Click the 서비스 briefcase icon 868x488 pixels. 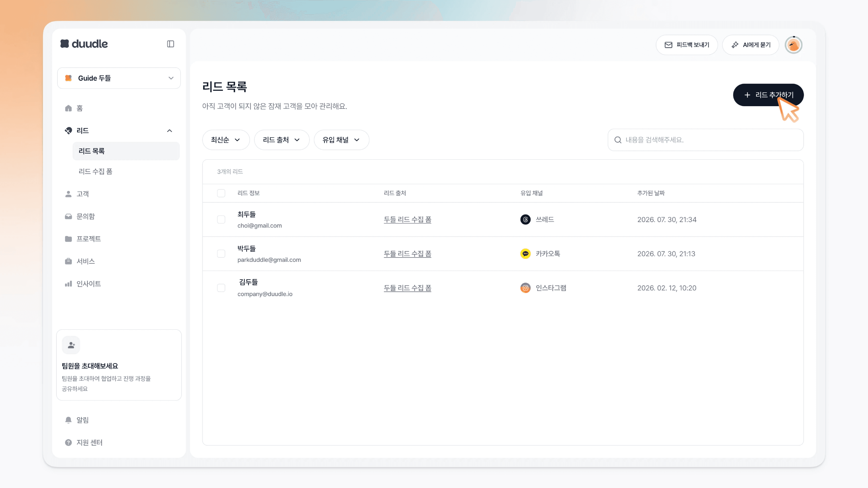[x=68, y=261]
